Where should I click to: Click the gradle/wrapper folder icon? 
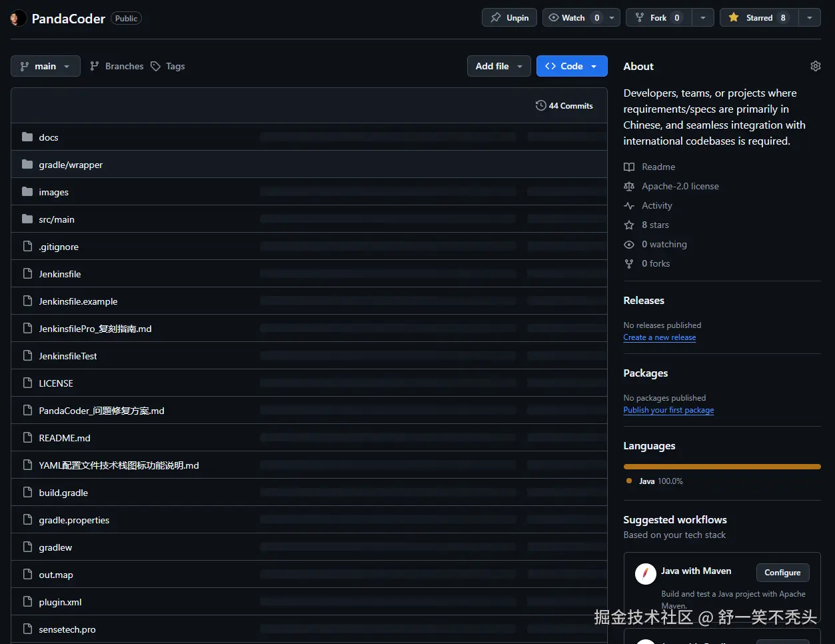coord(27,165)
